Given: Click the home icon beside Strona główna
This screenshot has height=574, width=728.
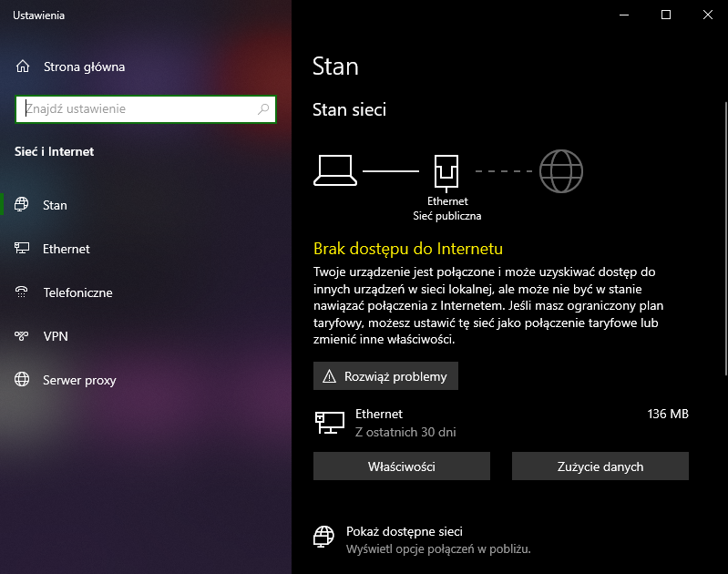Looking at the screenshot, I should click(23, 67).
